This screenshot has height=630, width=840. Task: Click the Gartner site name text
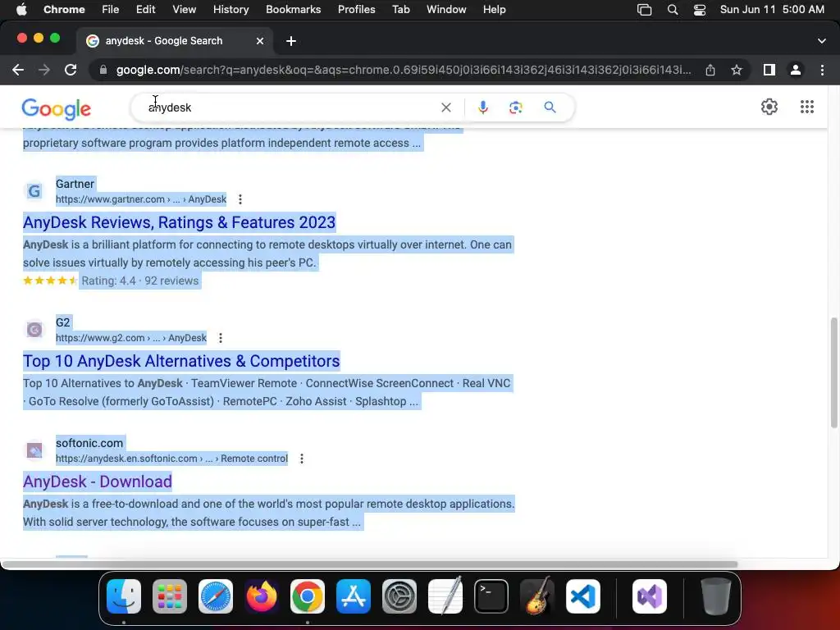tap(75, 184)
